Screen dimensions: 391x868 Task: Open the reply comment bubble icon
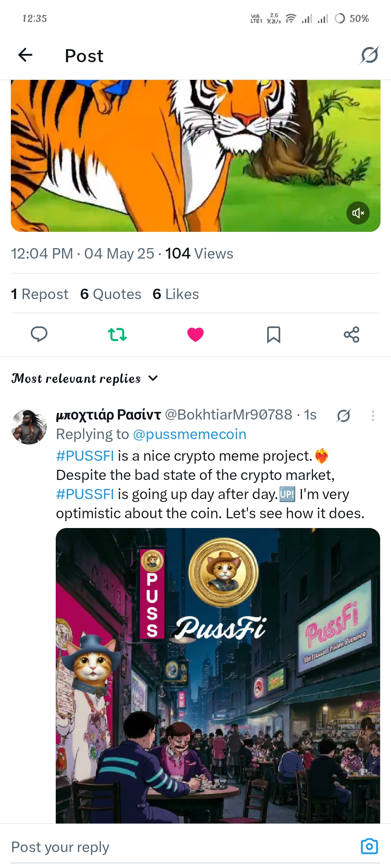(x=39, y=334)
